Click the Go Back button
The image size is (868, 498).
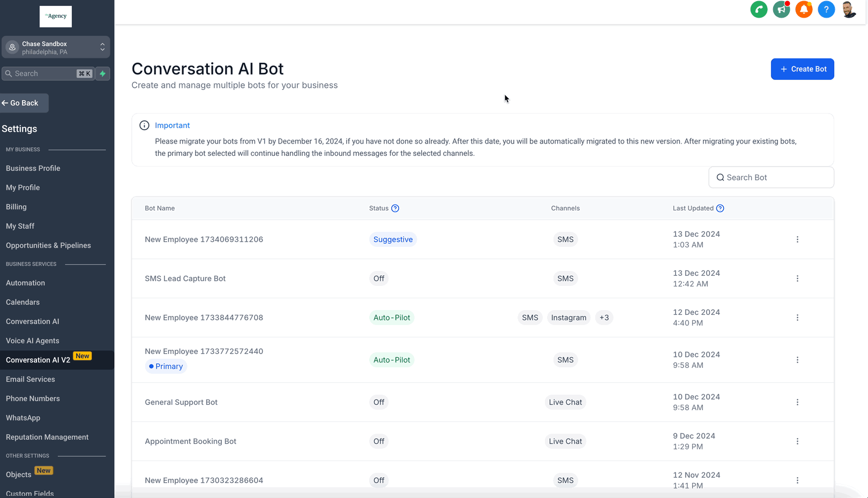pos(25,103)
